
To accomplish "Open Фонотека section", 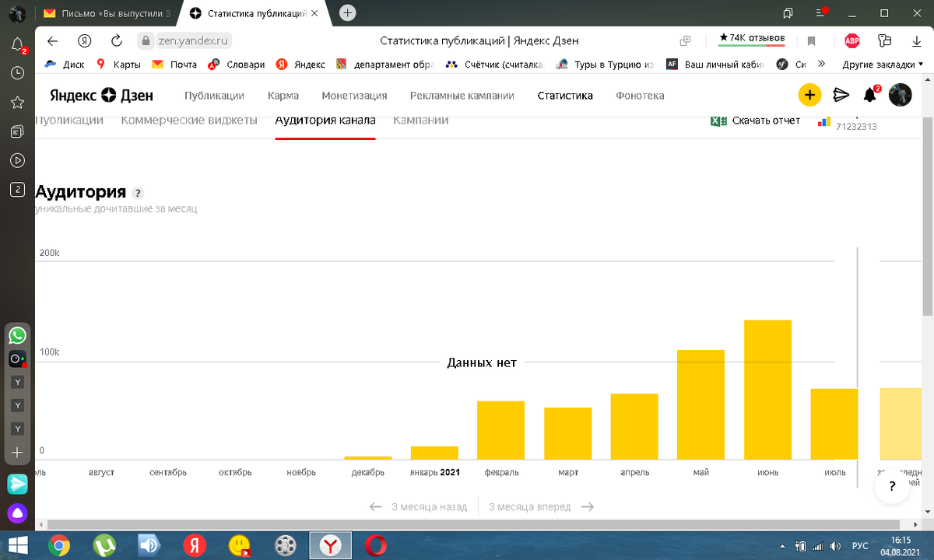I will [x=640, y=96].
